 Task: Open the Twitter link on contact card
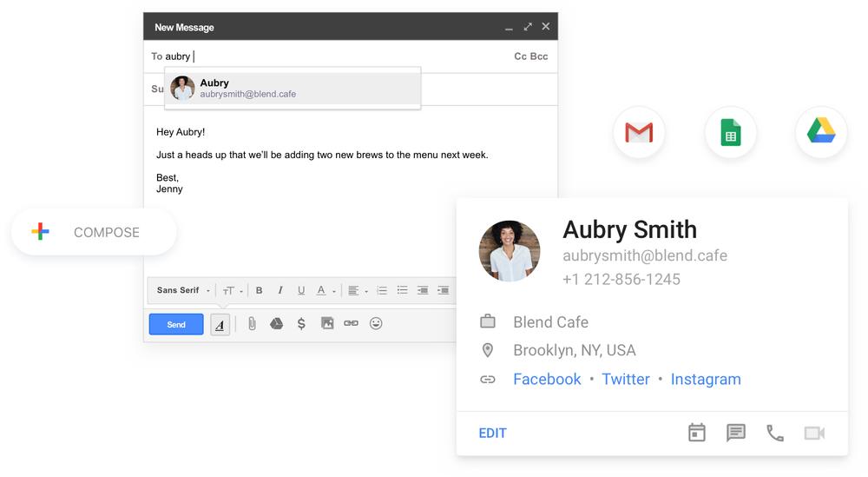[626, 379]
